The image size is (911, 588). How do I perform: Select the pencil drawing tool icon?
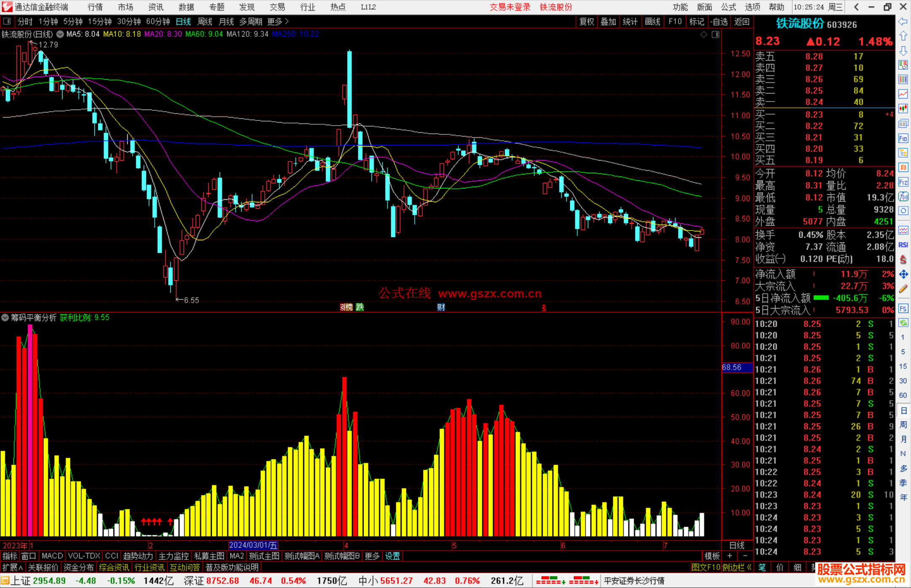[x=903, y=289]
